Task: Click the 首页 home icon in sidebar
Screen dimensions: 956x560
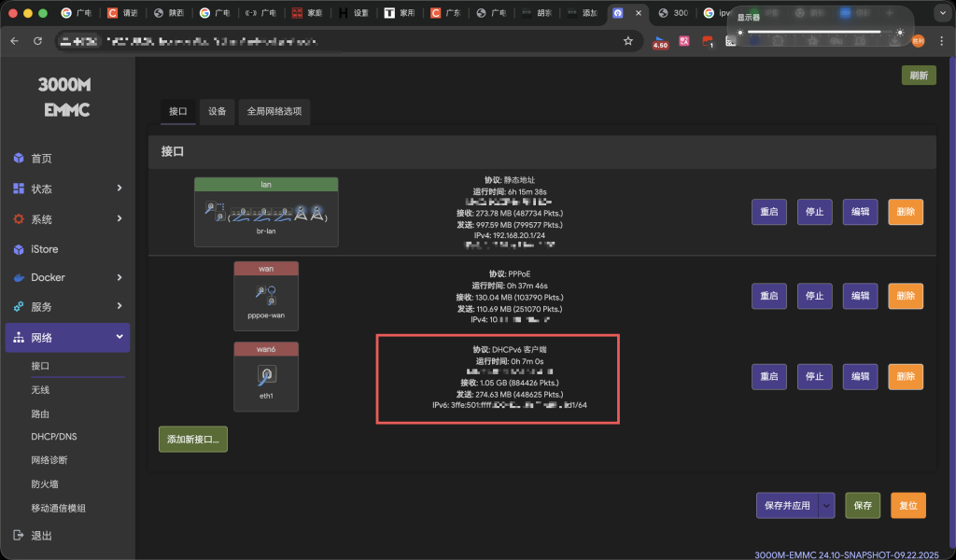Action: coord(19,159)
